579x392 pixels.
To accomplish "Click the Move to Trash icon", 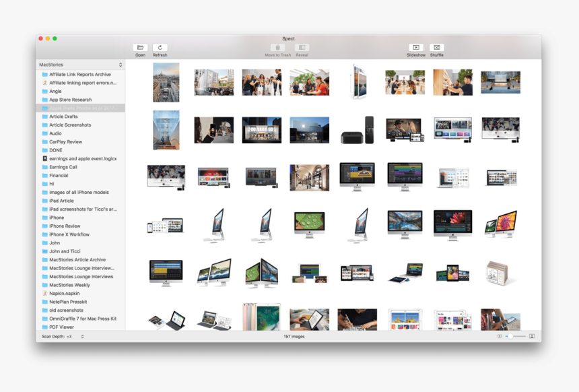I will click(277, 48).
